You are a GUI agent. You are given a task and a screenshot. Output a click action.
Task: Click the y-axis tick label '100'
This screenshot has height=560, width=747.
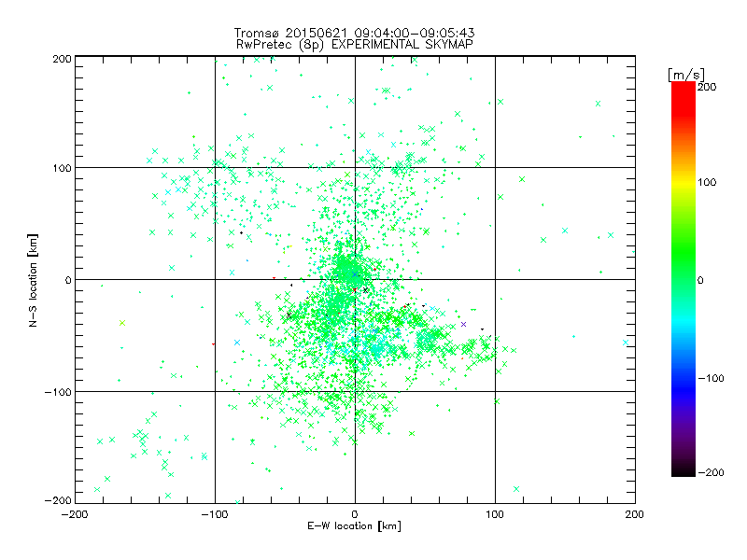point(62,168)
